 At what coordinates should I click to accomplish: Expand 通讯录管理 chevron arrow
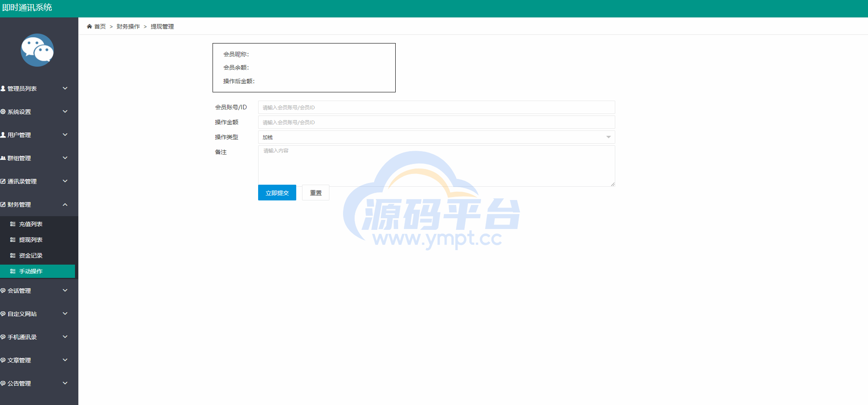(x=65, y=181)
